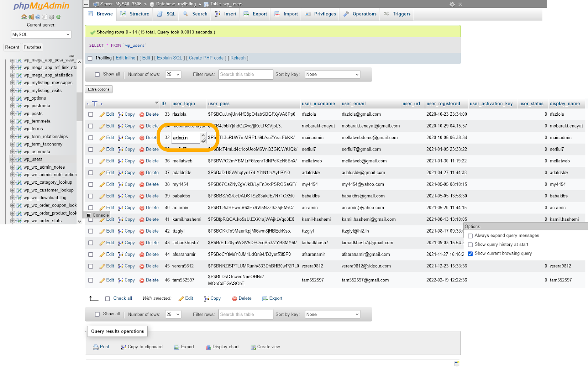Select the row checkbox for tam552597
The height and width of the screenshot is (374, 588).
click(91, 280)
